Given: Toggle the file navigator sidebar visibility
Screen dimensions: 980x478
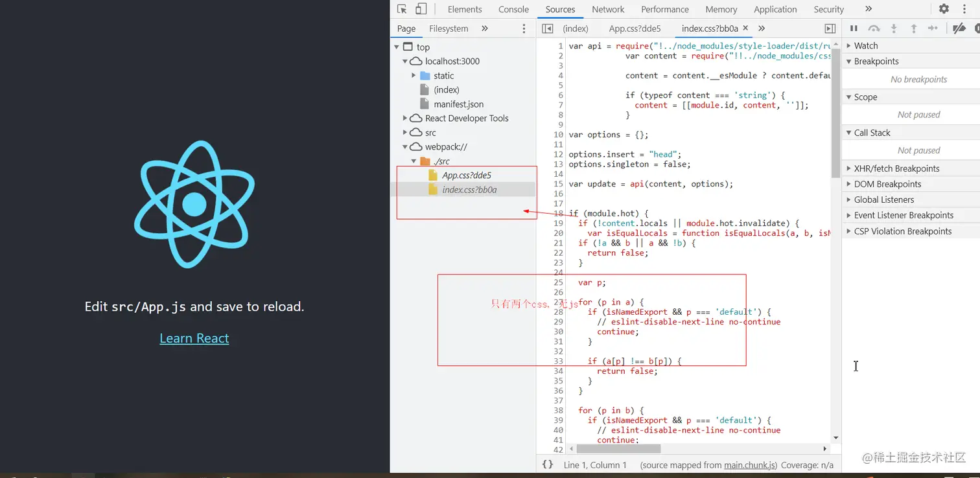Looking at the screenshot, I should [x=548, y=28].
